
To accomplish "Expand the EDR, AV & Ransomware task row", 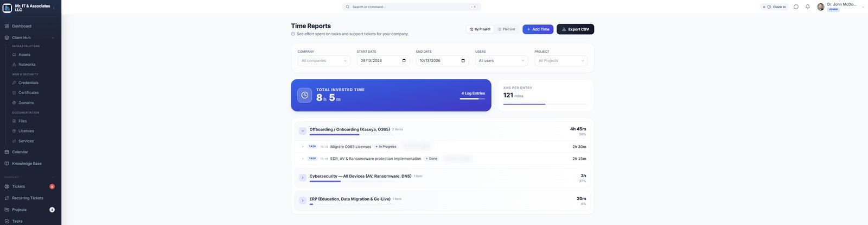I will pyautogui.click(x=303, y=159).
